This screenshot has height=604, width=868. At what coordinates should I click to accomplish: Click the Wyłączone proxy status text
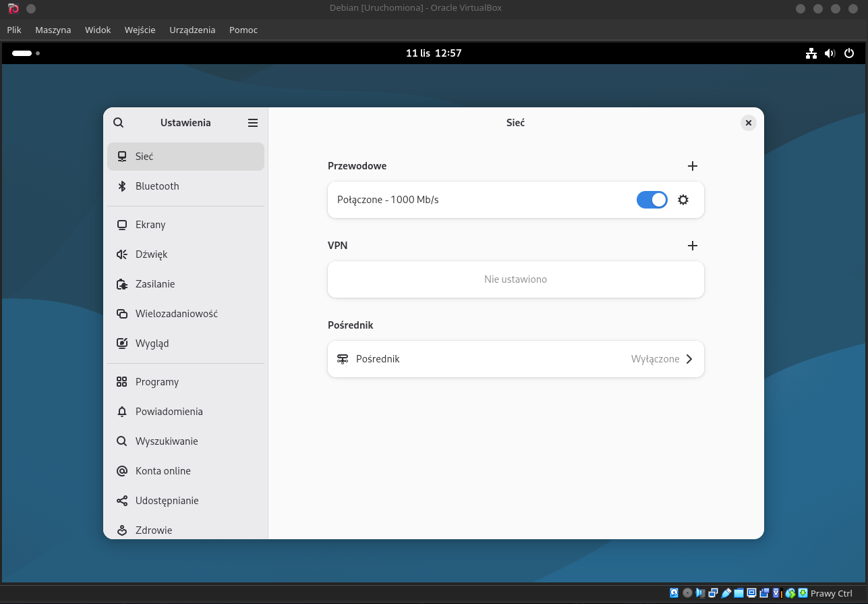[x=656, y=359]
